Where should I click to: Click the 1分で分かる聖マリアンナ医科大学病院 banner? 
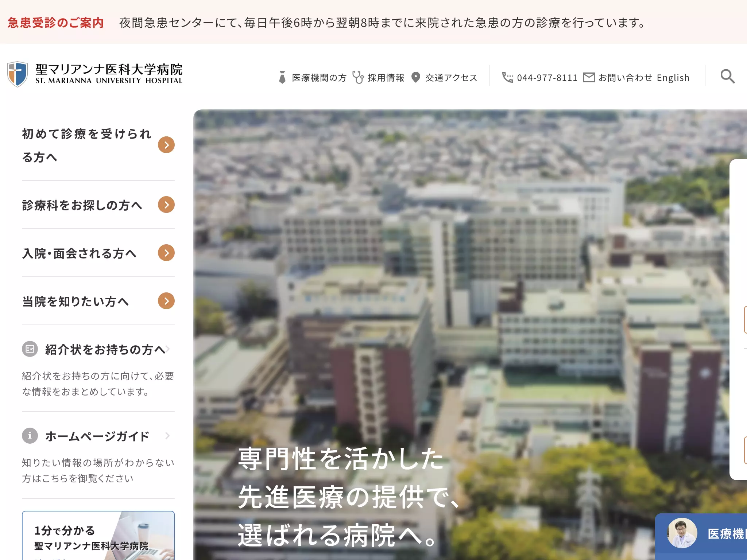[x=98, y=535]
